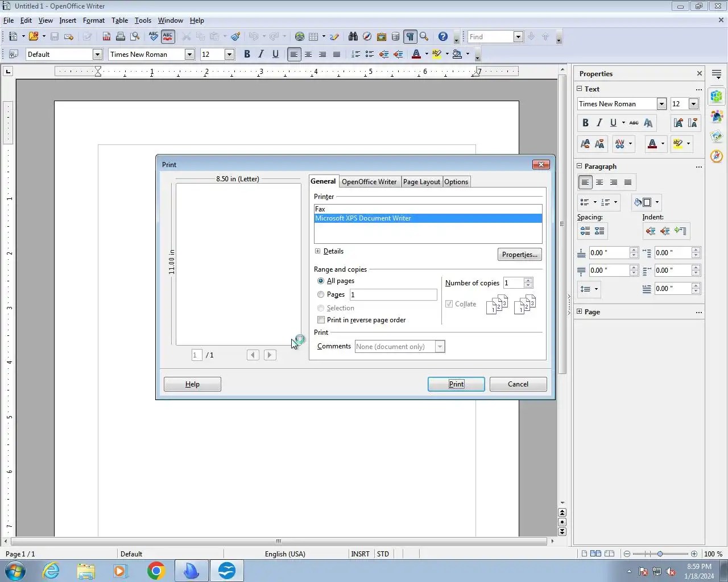This screenshot has width=728, height=582.
Task: Select the Pages radio button
Action: pos(321,294)
